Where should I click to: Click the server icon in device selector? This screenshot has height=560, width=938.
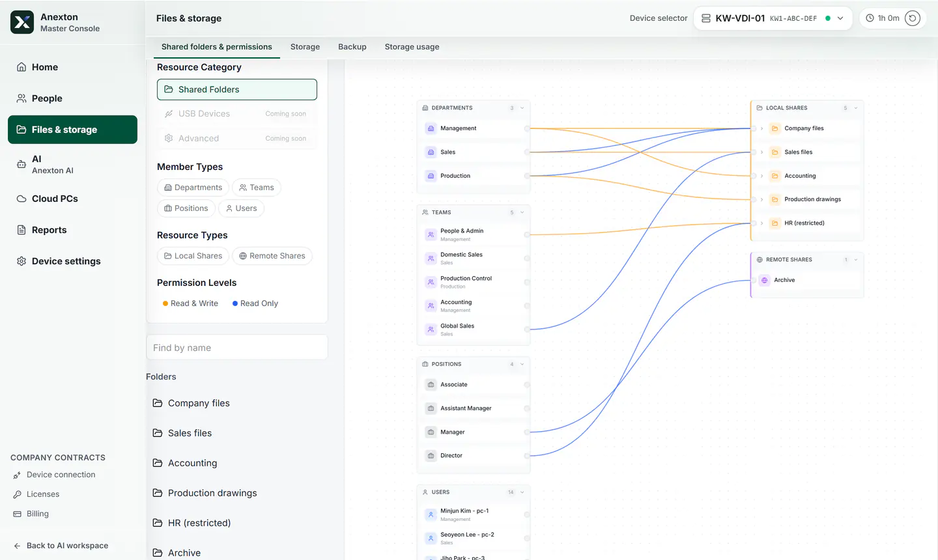(706, 18)
